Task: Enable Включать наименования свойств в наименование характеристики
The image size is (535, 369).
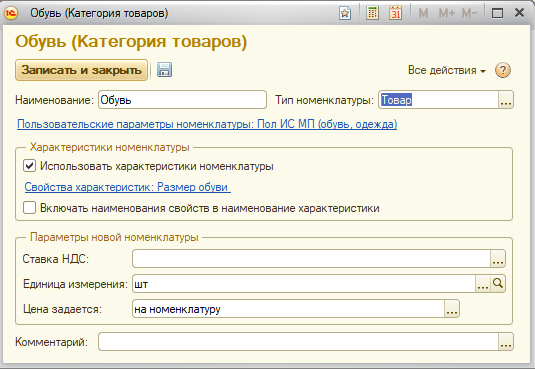Action: click(29, 208)
